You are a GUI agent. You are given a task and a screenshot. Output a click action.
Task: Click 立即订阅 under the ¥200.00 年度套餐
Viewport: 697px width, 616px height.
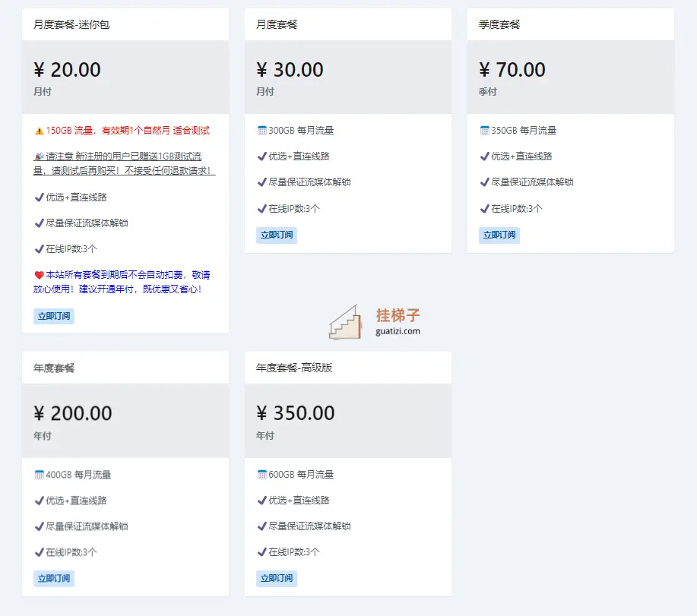point(54,579)
